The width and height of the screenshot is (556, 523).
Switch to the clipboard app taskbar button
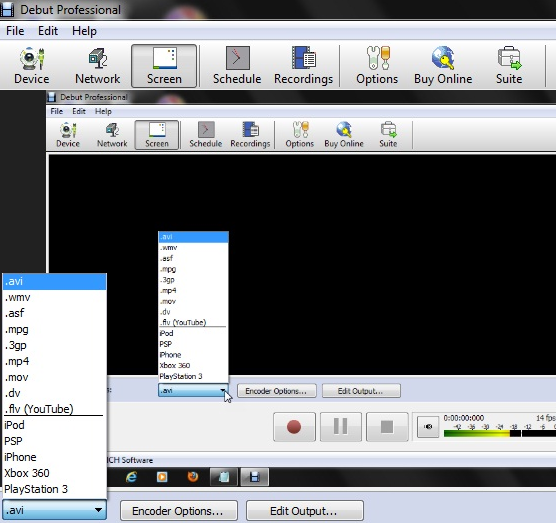(x=224, y=477)
